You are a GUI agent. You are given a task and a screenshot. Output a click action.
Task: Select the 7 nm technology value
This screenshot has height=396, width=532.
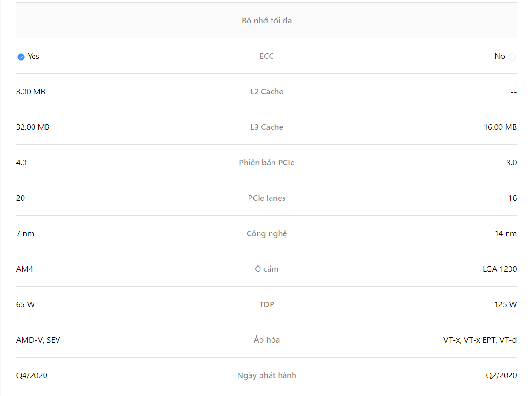pos(25,233)
